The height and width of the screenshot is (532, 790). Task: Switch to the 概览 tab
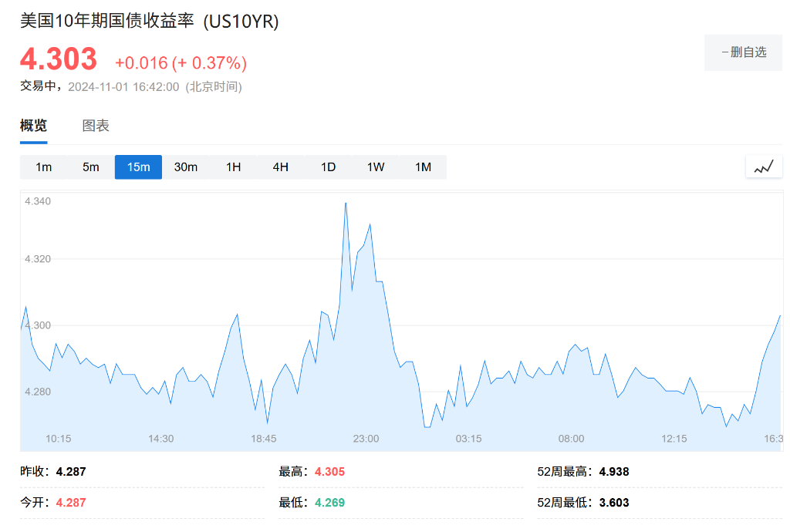click(34, 126)
